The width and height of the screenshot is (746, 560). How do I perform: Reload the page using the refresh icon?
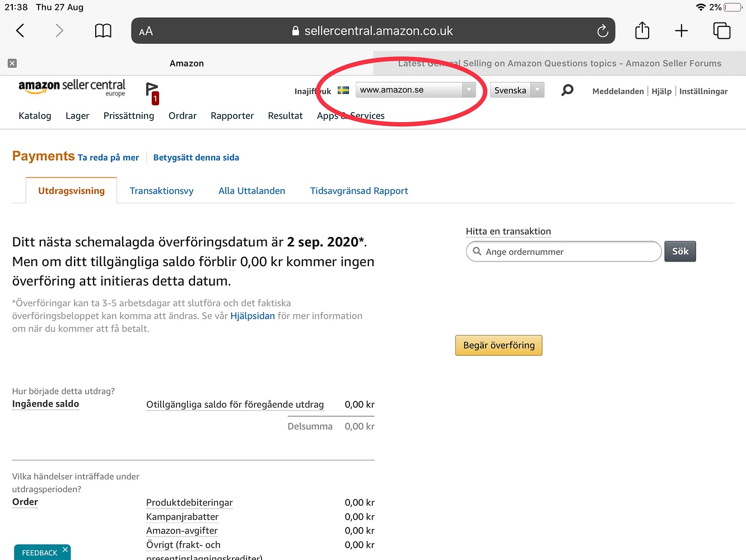(x=602, y=31)
